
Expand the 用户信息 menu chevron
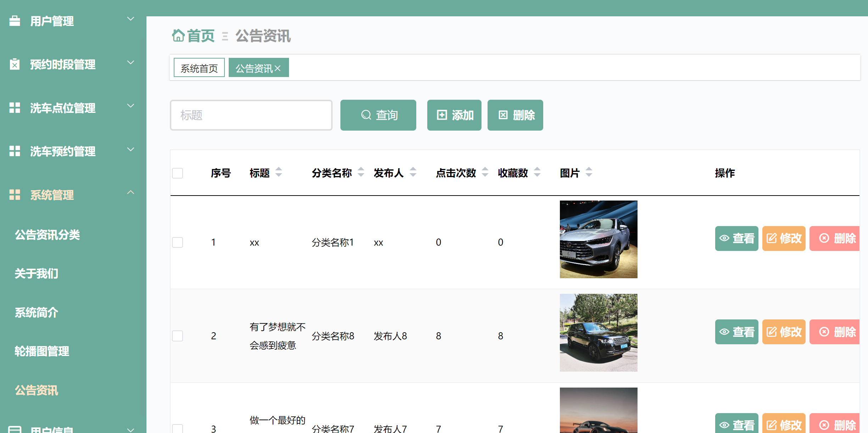click(x=131, y=429)
